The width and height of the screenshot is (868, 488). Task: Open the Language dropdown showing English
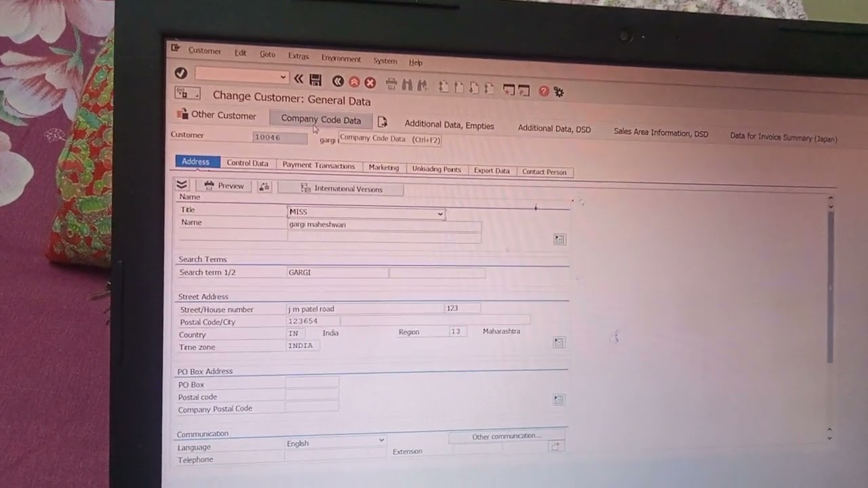tap(381, 441)
